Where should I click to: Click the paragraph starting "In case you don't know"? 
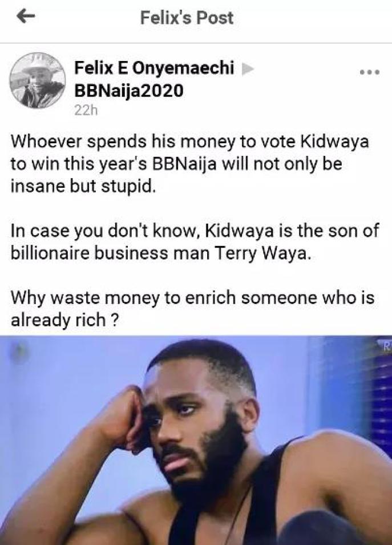point(195,242)
